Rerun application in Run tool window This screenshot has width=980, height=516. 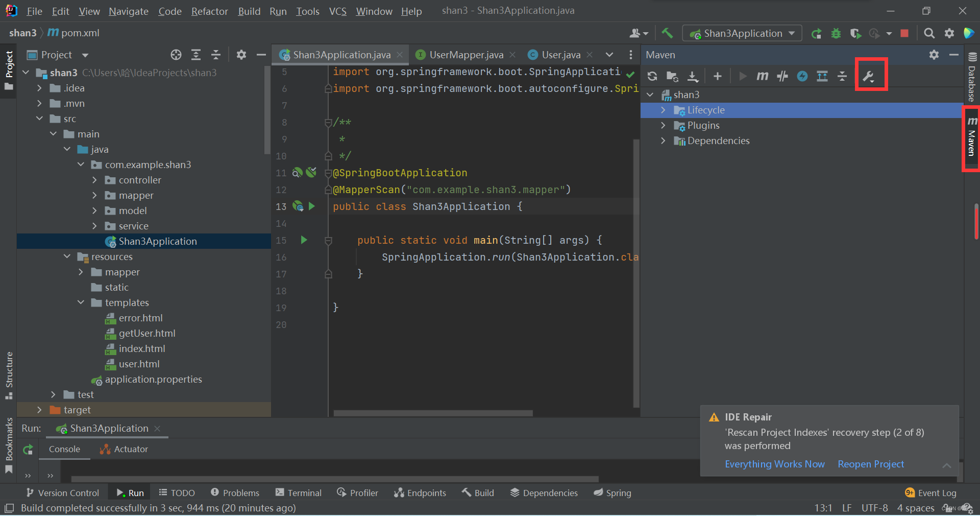coord(28,450)
